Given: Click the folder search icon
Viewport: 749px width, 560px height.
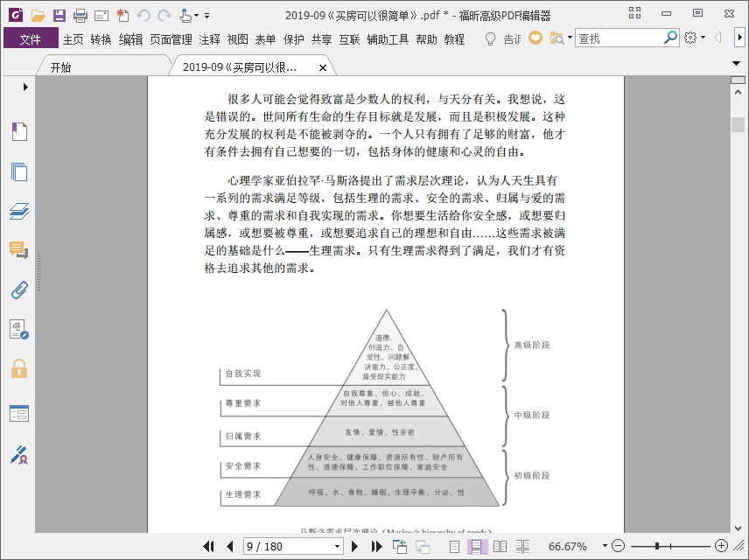Looking at the screenshot, I should pos(556,38).
